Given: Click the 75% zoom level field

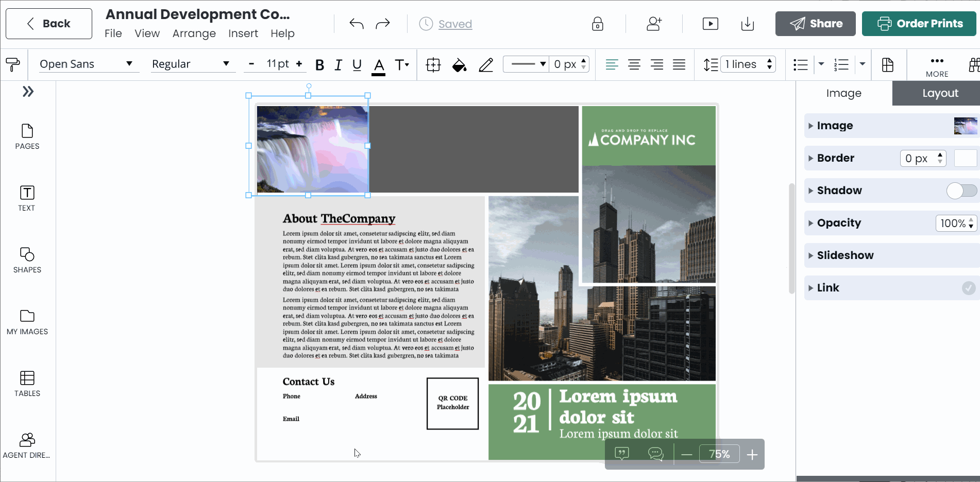Looking at the screenshot, I should point(719,454).
